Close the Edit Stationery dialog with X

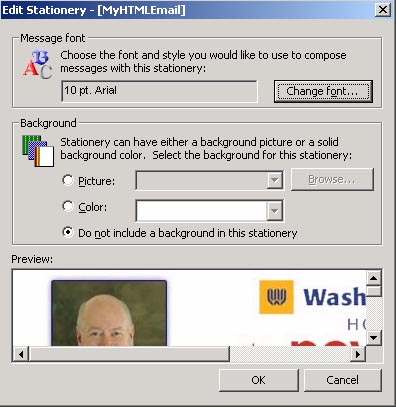tap(383, 10)
